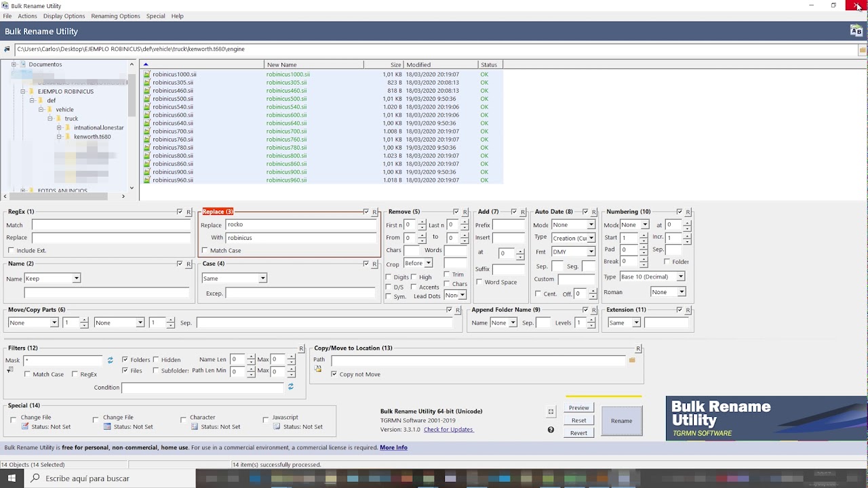The image size is (868, 488).
Task: Reset Add (7) section with its R button
Action: (x=523, y=212)
